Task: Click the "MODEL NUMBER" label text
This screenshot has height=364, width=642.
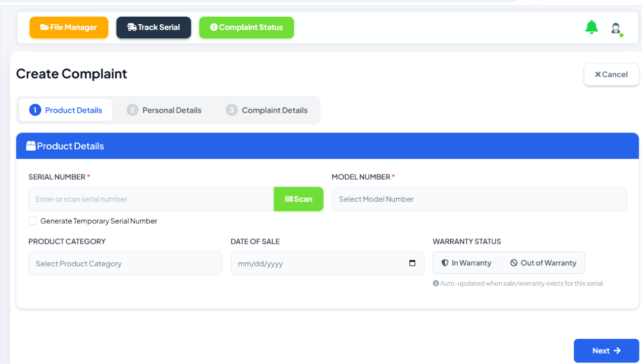Action: 361,177
